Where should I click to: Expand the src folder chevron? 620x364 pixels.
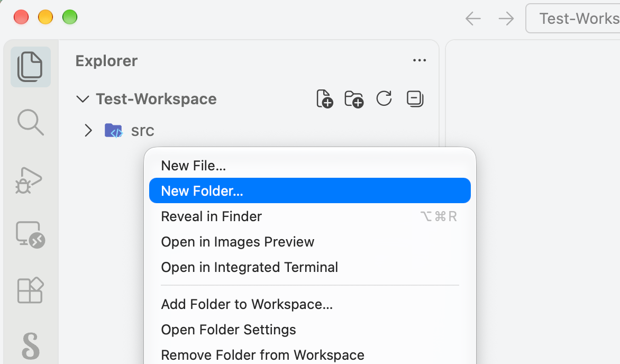point(88,130)
